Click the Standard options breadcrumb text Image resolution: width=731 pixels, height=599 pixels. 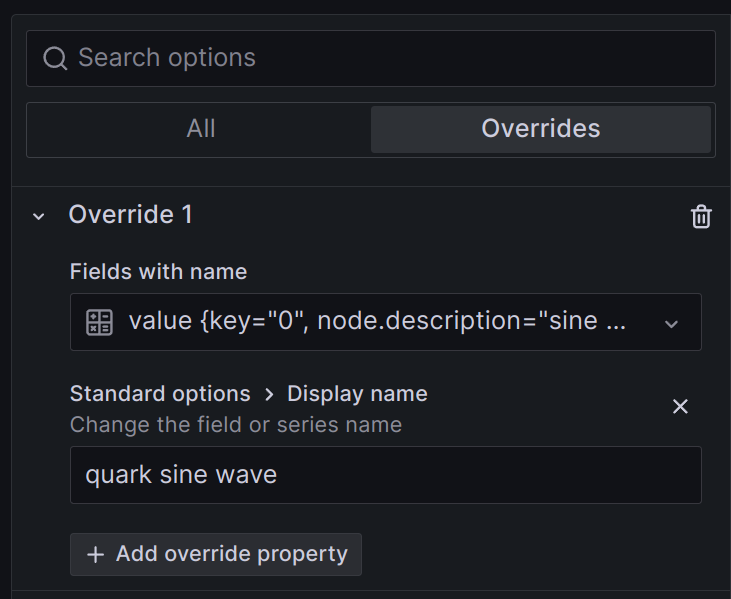[160, 394]
